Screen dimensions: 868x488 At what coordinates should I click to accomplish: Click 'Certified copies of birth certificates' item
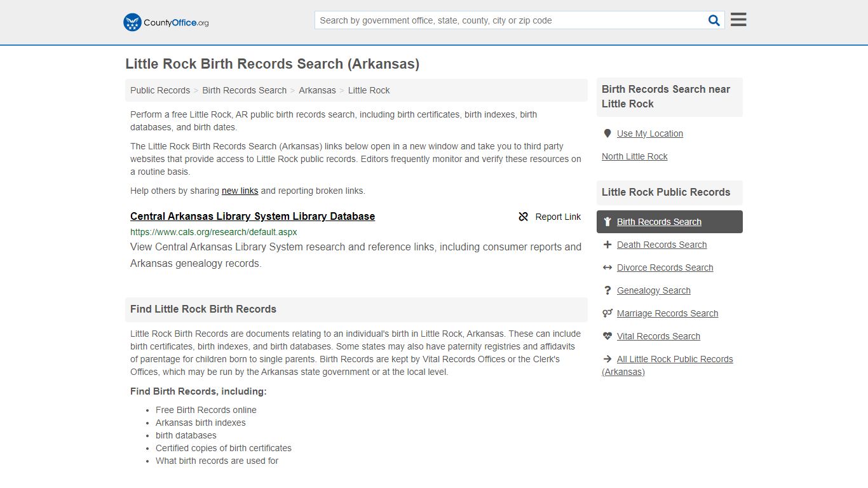coord(224,448)
